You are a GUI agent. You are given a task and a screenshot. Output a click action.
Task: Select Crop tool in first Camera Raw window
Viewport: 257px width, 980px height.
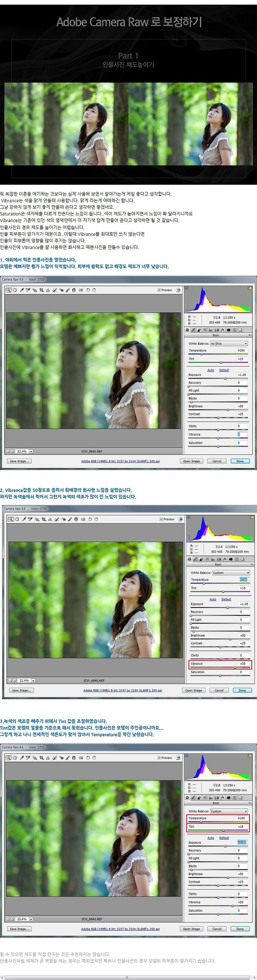[41, 290]
